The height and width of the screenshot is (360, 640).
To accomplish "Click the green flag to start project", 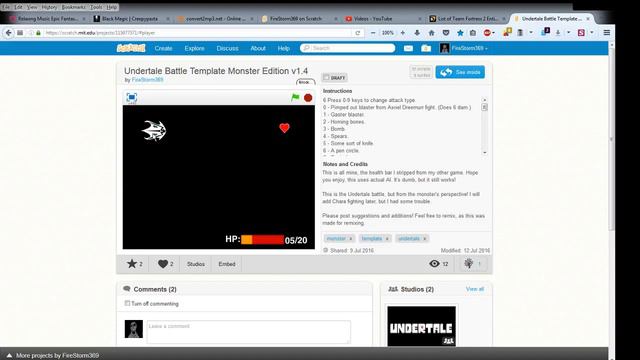I will 295,97.
